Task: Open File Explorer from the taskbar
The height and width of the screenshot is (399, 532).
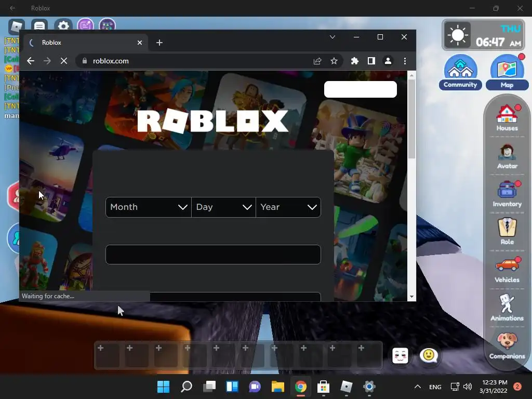Action: coord(278,387)
